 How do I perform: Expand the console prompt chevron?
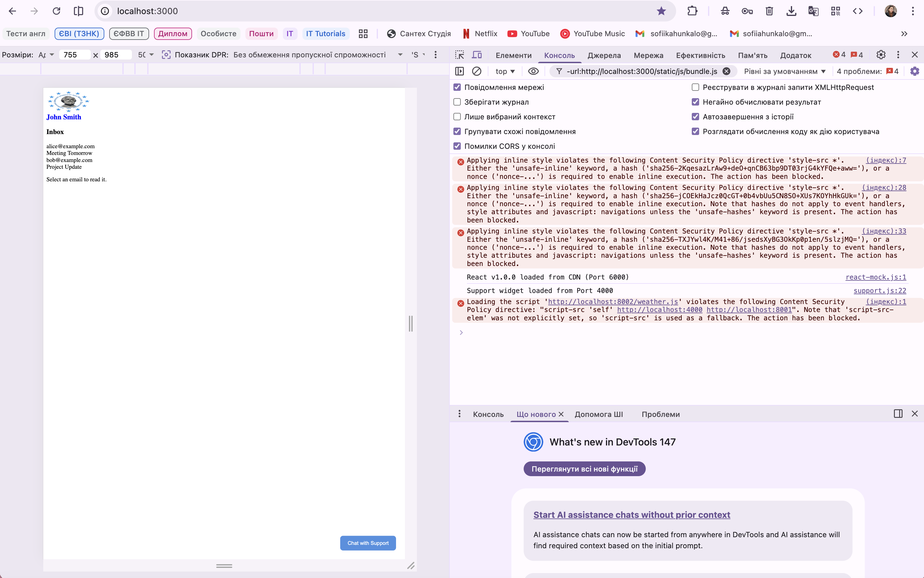point(461,333)
